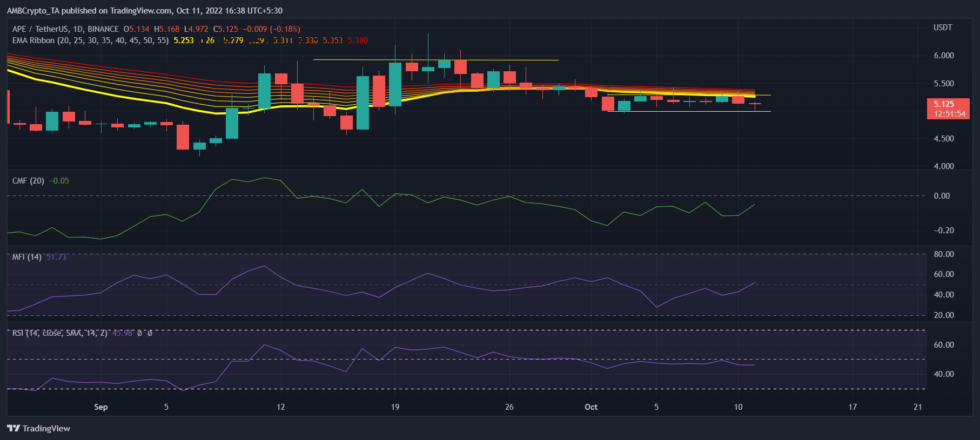Open the MFI (14) indicator legend
The height and width of the screenshot is (440, 980).
(26, 257)
